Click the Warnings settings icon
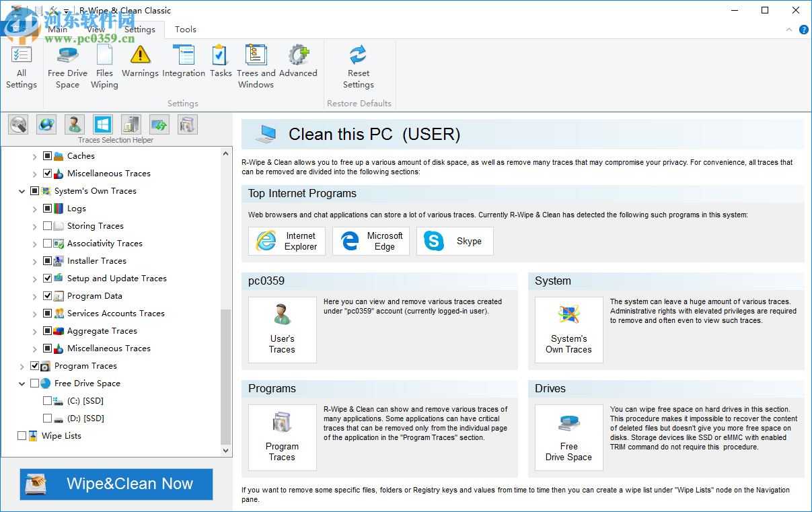This screenshot has width=812, height=512. click(x=140, y=62)
